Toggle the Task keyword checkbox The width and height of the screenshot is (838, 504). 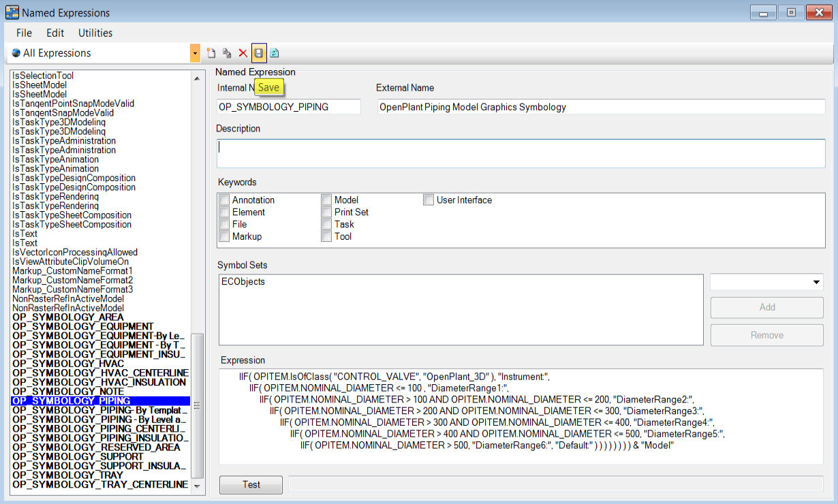[x=326, y=224]
